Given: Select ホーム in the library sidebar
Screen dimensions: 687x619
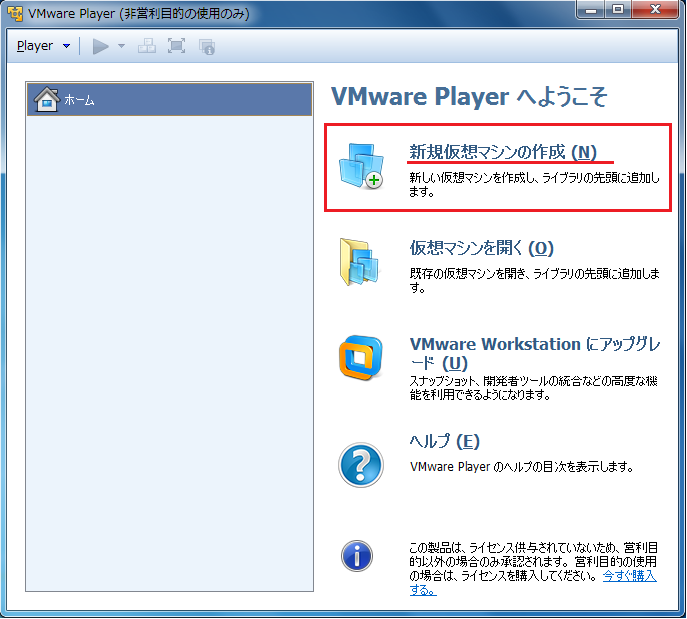Looking at the screenshot, I should 80,100.
